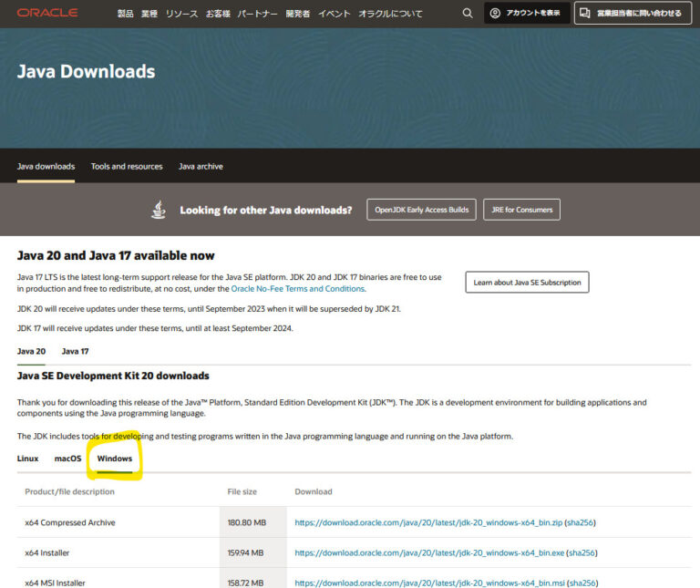The height and width of the screenshot is (588, 700).
Task: Download the x64 Installer exe link
Action: pyautogui.click(x=428, y=552)
